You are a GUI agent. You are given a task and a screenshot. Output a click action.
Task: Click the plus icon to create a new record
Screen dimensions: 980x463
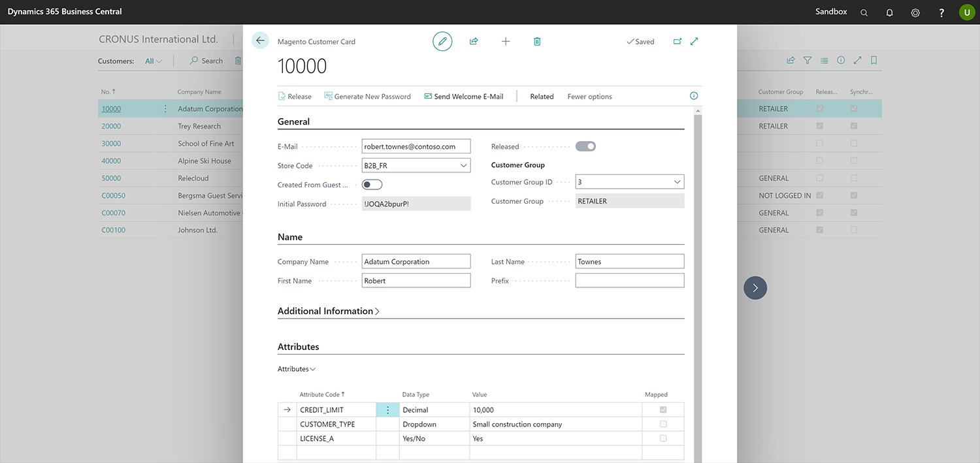pos(506,41)
